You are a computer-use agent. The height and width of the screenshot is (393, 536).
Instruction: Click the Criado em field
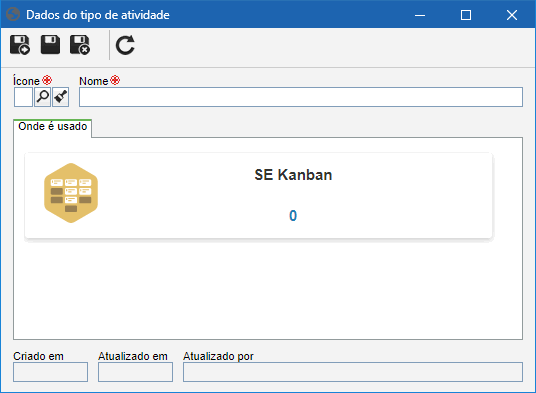click(50, 372)
